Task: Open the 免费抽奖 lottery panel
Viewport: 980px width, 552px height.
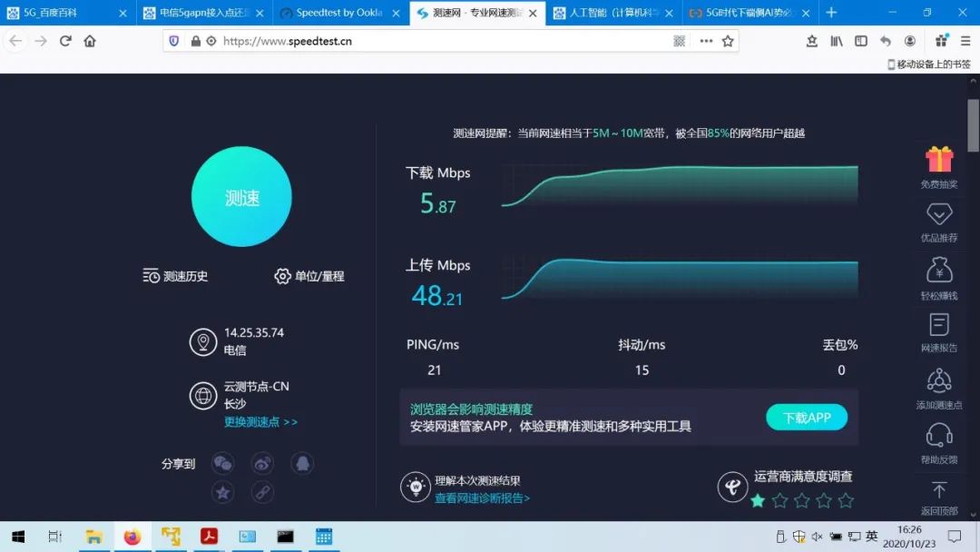Action: point(939,167)
